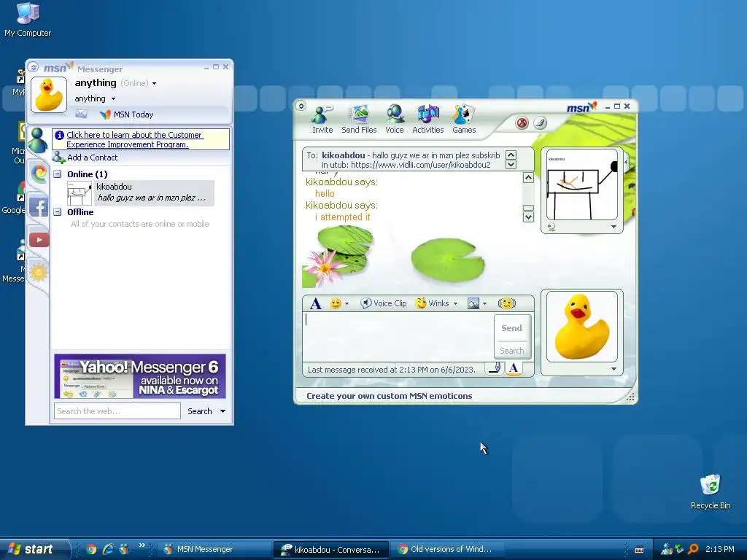
Task: Click the Search the web input field
Action: click(x=117, y=411)
